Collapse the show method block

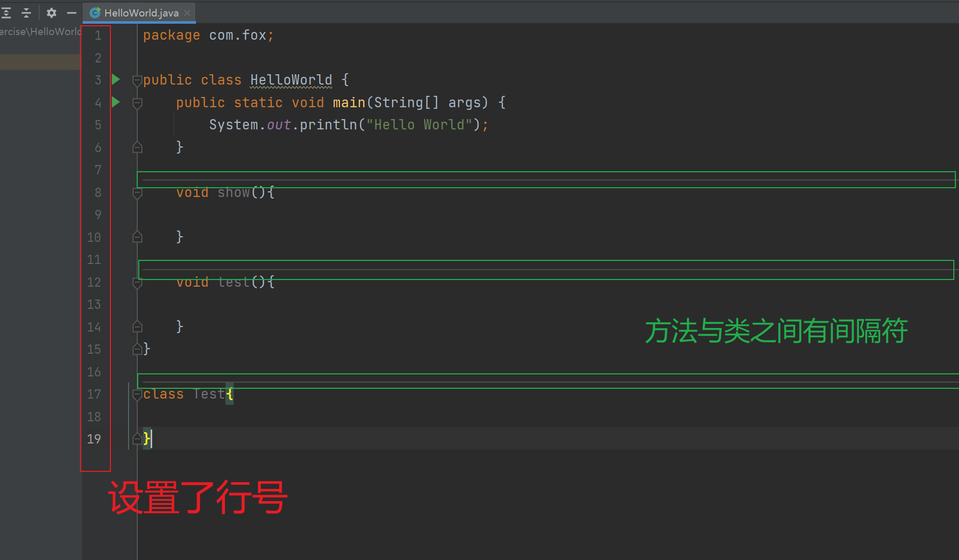click(137, 193)
